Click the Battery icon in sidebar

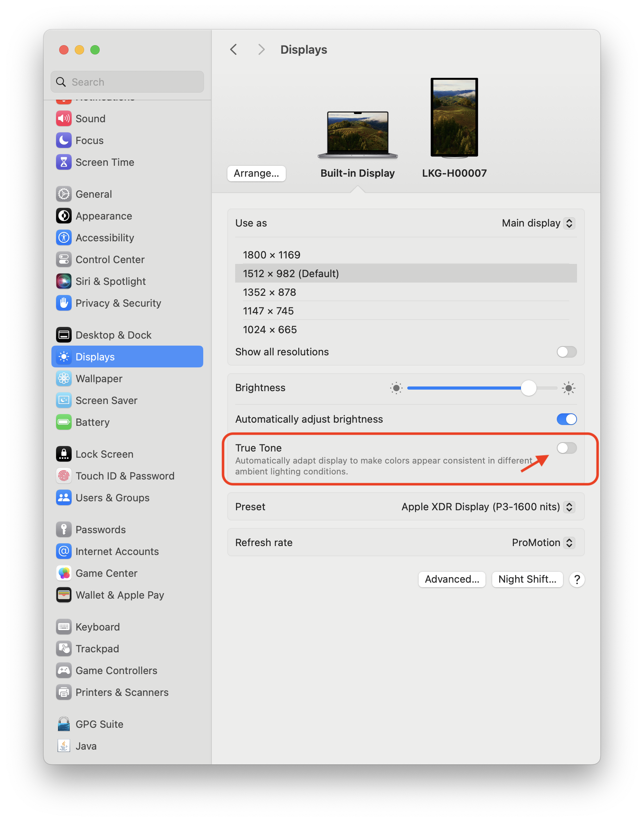(x=64, y=422)
